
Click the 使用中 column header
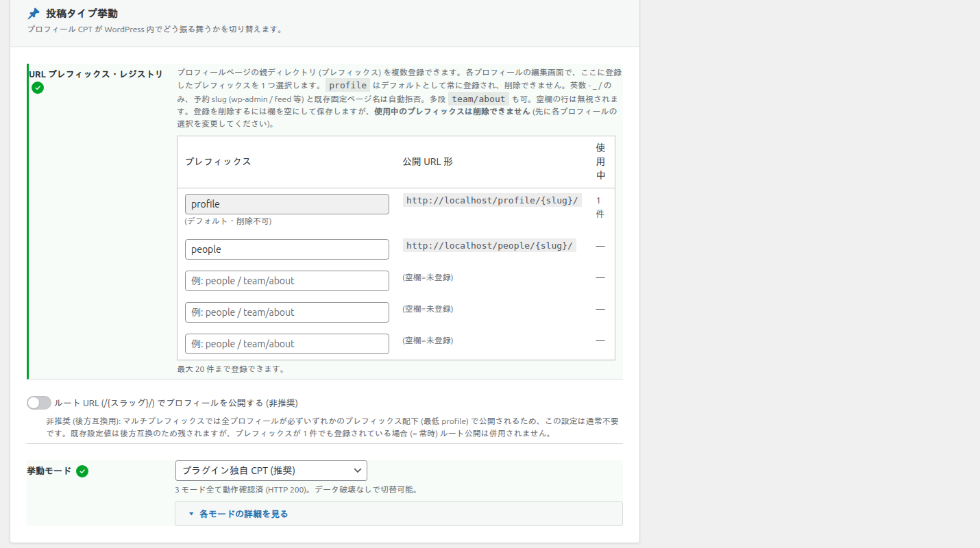click(600, 162)
